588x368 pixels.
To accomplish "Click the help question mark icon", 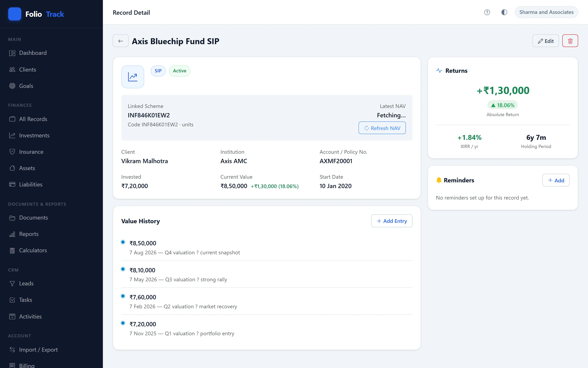I will 487,12.
